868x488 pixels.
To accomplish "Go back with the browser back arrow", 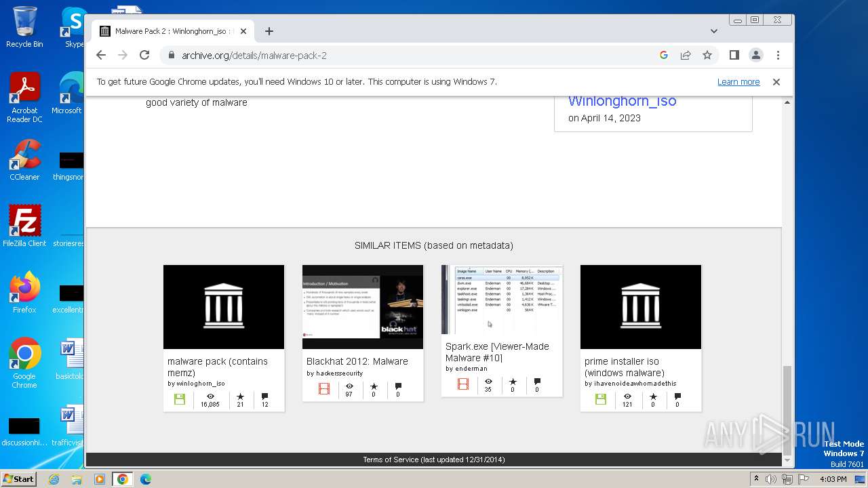I will click(x=101, y=55).
